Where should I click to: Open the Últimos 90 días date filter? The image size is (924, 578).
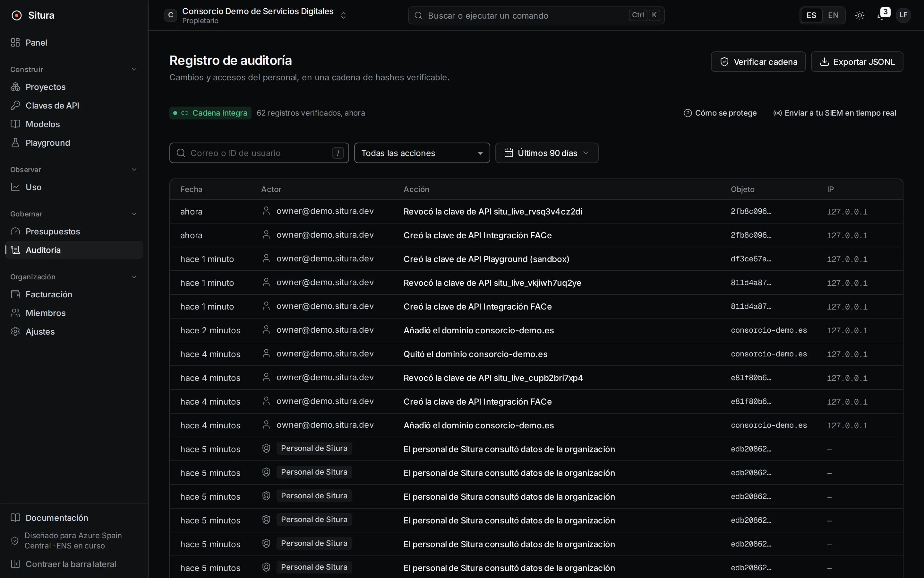coord(547,153)
